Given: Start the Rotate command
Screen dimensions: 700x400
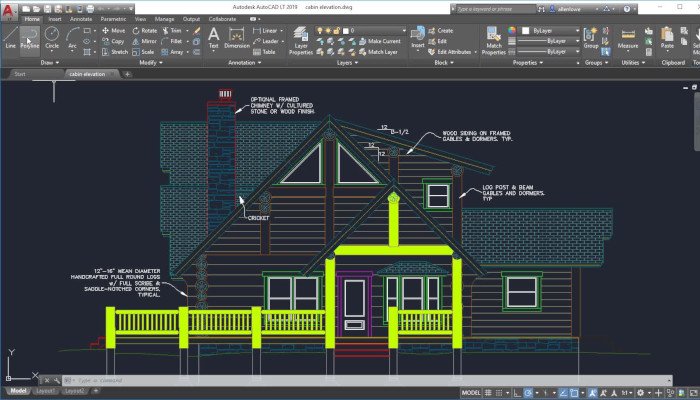Looking at the screenshot, I should click(x=144, y=31).
